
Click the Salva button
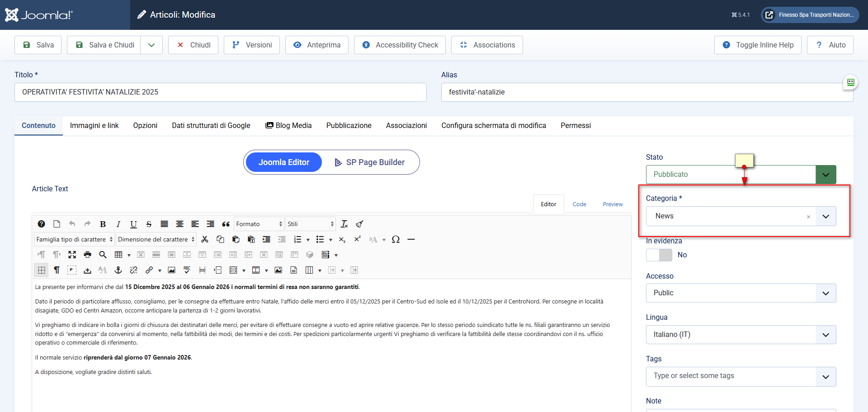[x=38, y=45]
